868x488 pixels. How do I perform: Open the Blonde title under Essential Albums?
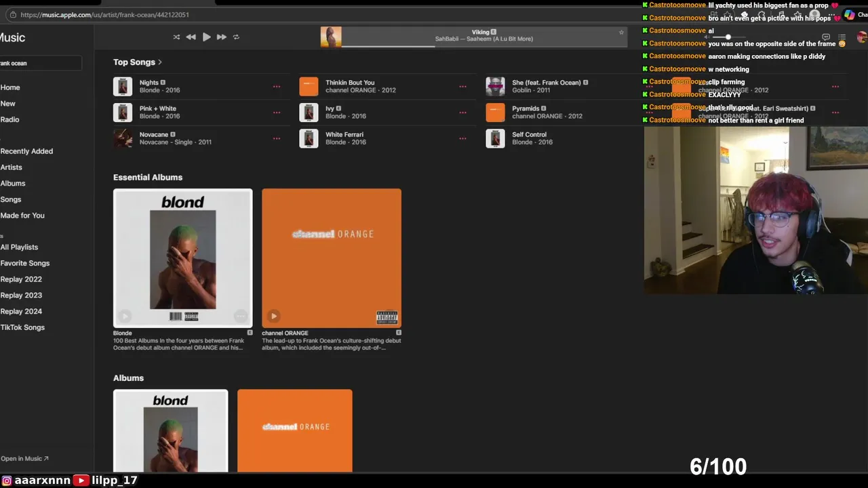tap(123, 333)
